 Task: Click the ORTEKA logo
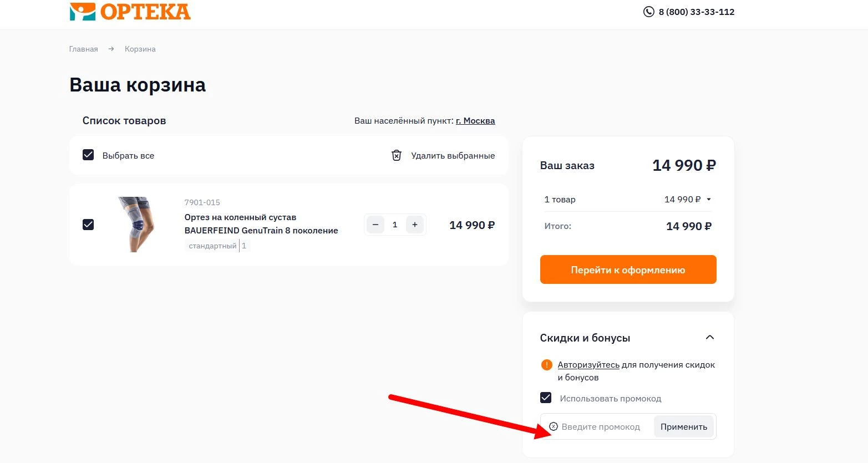click(130, 12)
